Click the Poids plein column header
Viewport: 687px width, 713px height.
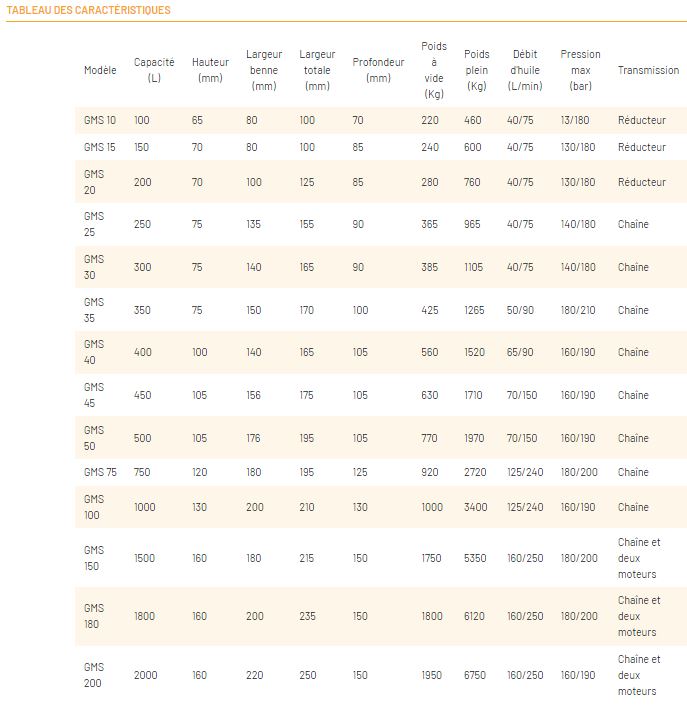pos(477,70)
